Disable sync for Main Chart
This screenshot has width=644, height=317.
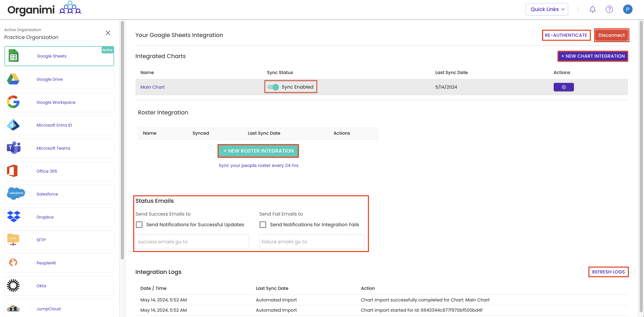tap(273, 87)
